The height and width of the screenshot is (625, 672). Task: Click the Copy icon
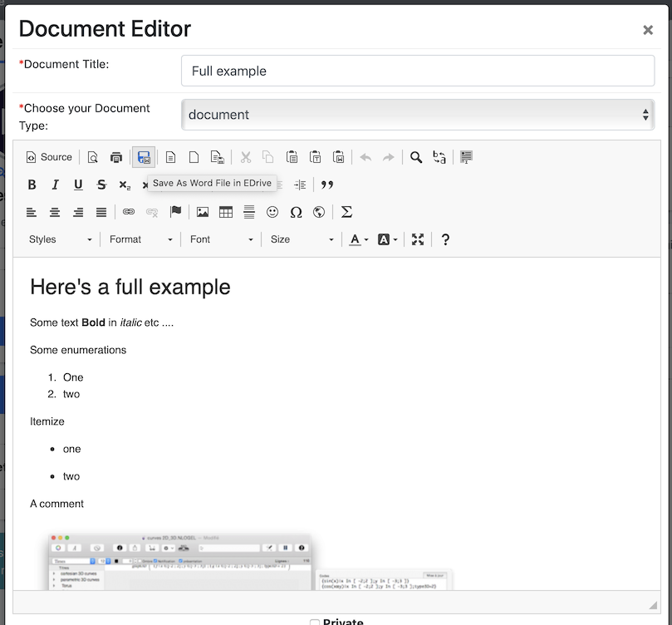click(x=268, y=157)
